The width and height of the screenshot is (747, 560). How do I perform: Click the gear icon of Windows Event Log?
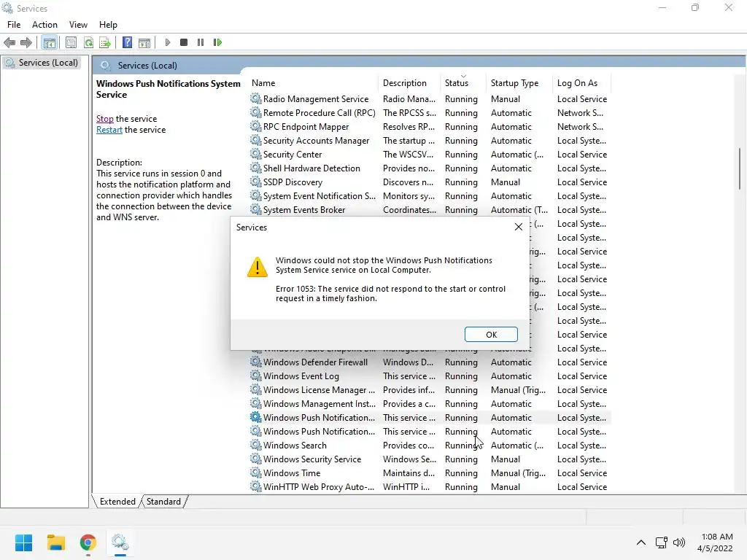(x=256, y=376)
